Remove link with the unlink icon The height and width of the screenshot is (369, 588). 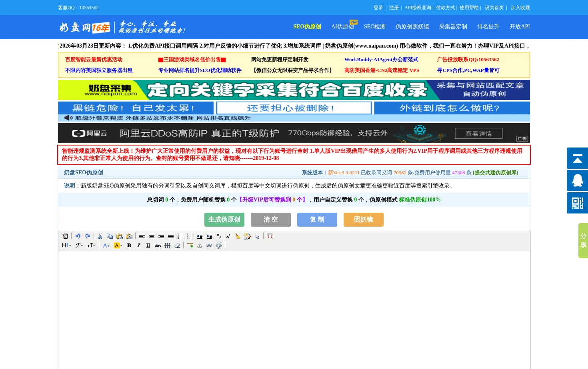coord(219,245)
